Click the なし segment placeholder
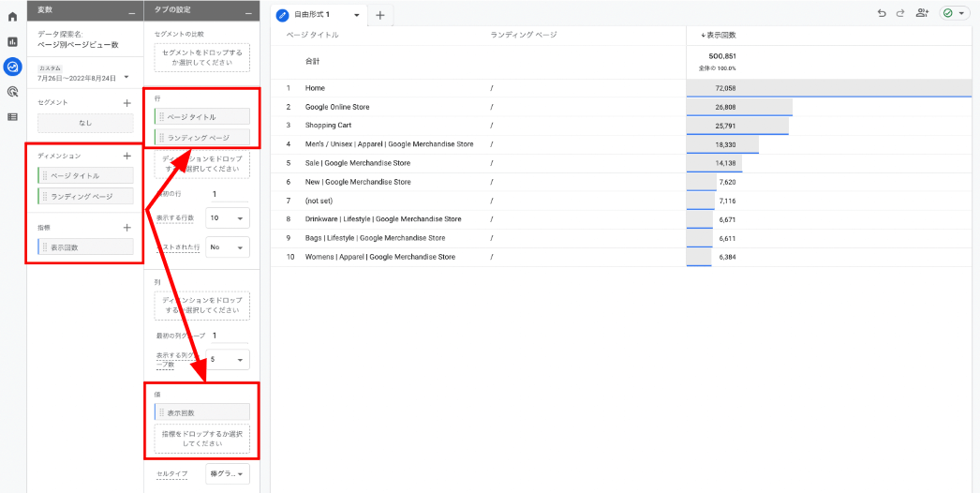980x493 pixels. pyautogui.click(x=85, y=124)
